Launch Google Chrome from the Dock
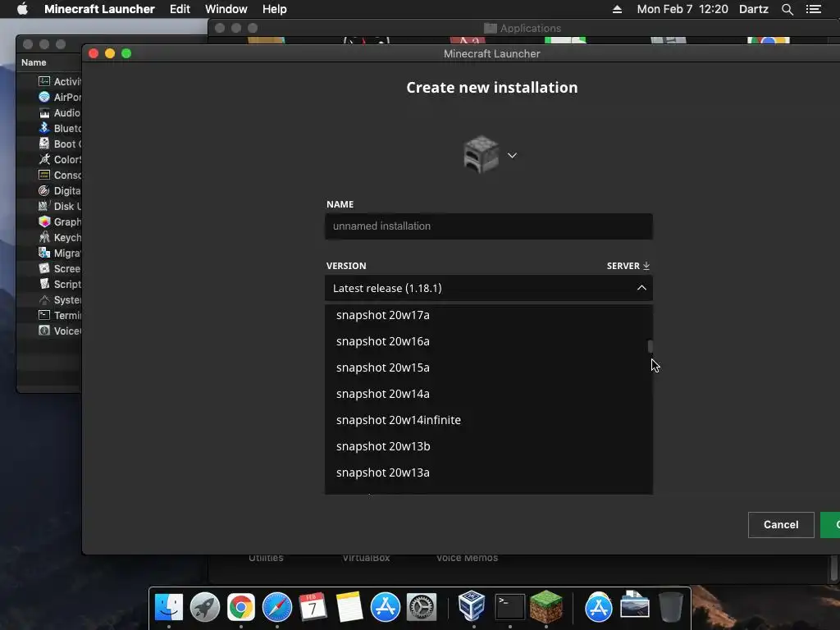 click(x=241, y=607)
